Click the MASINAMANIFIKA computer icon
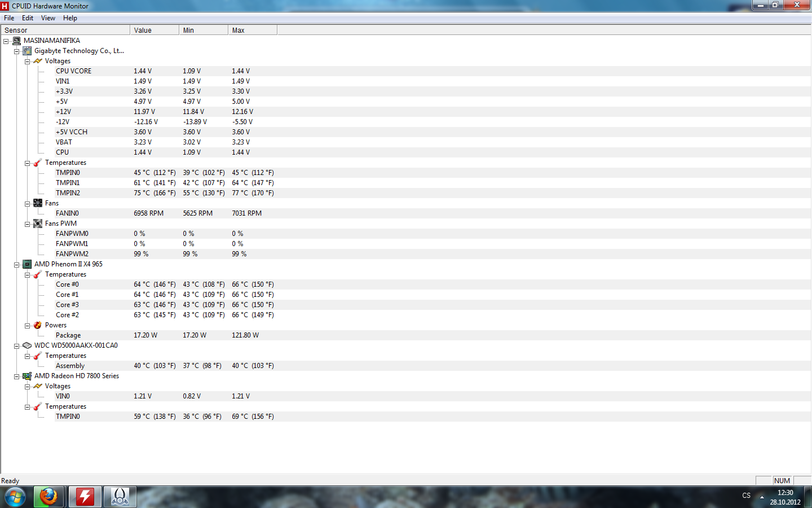Image resolution: width=812 pixels, height=508 pixels. [17, 41]
